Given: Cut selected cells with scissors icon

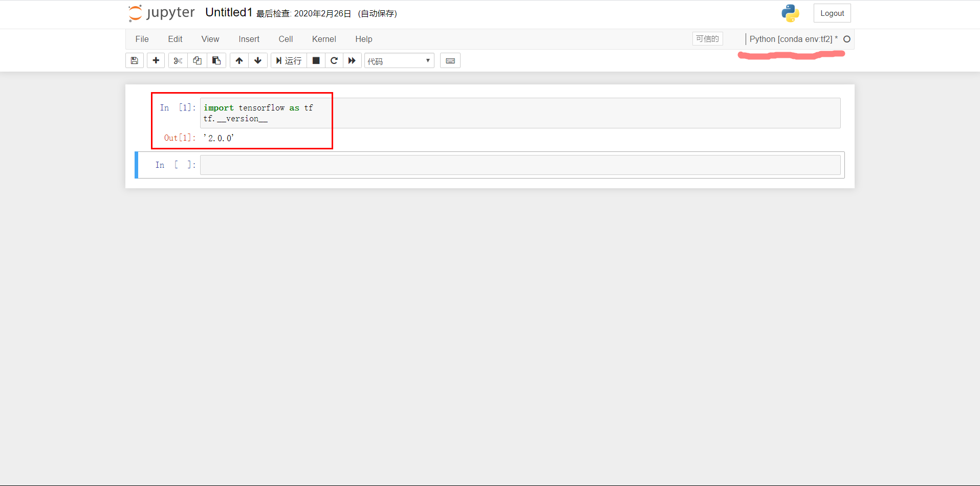Looking at the screenshot, I should (178, 60).
